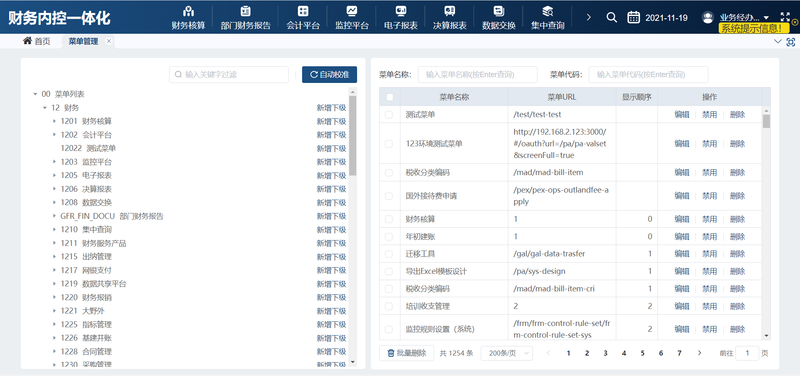Go to page 7 in pagination

click(679, 353)
